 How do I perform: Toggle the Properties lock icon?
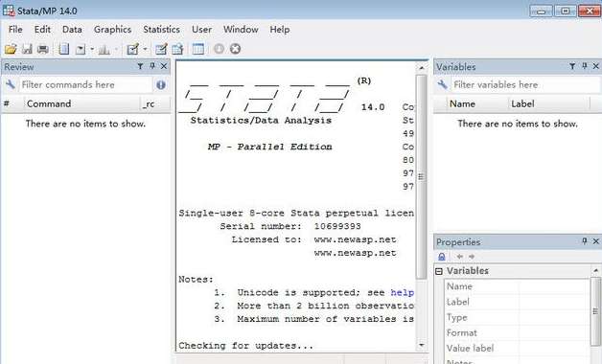point(442,257)
